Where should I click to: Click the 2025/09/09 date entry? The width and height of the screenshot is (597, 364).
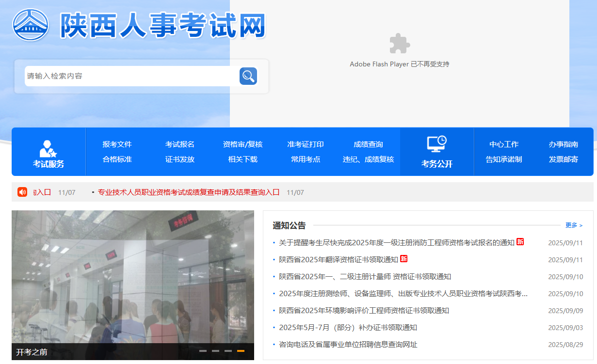[x=565, y=311]
